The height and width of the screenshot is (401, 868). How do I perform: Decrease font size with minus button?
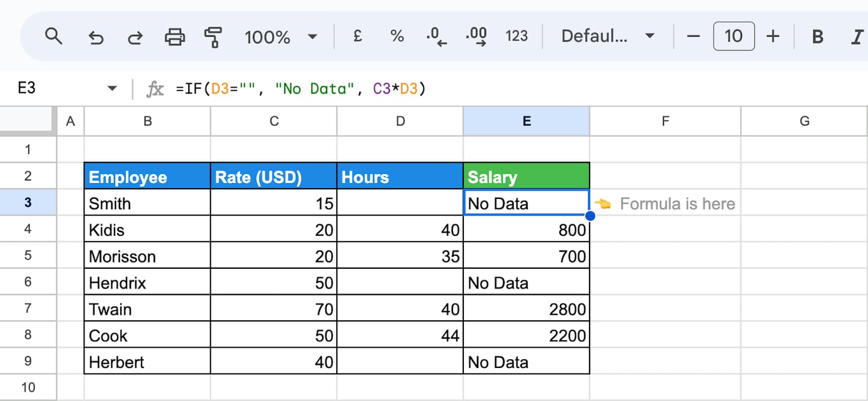[693, 36]
